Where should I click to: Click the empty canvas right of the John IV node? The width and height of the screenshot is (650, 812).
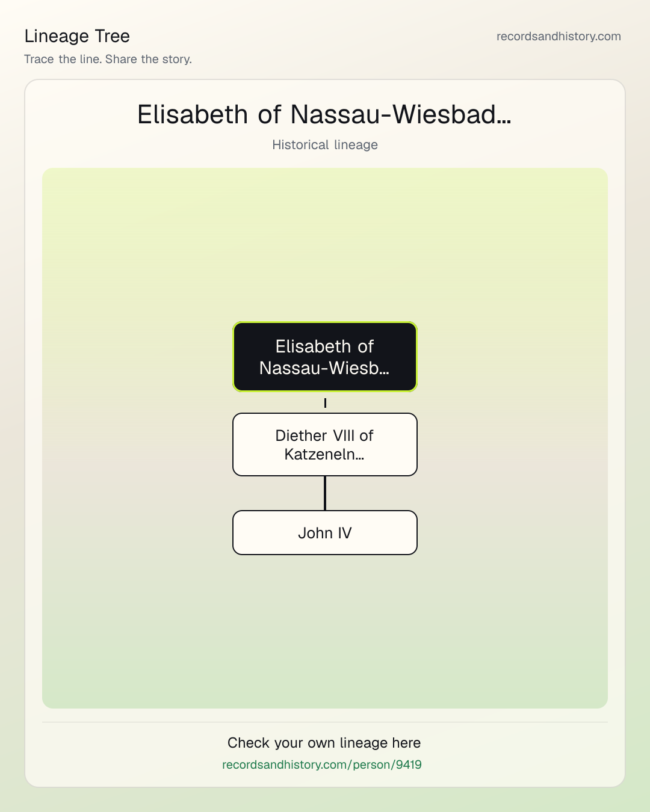512,533
